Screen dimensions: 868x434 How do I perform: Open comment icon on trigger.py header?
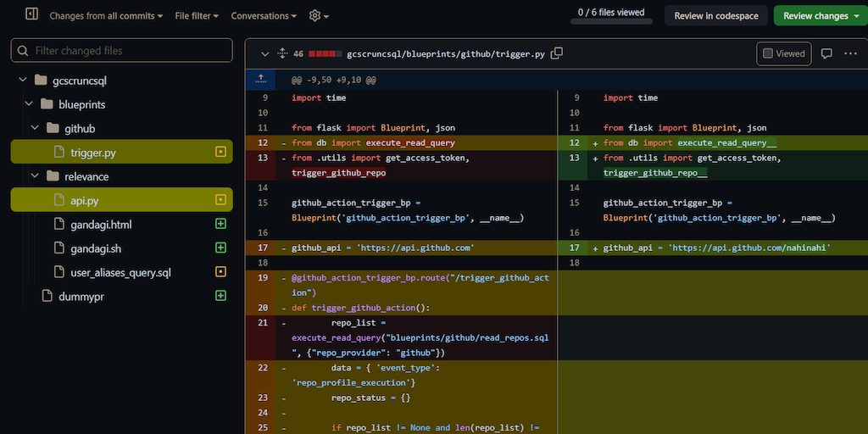point(826,53)
